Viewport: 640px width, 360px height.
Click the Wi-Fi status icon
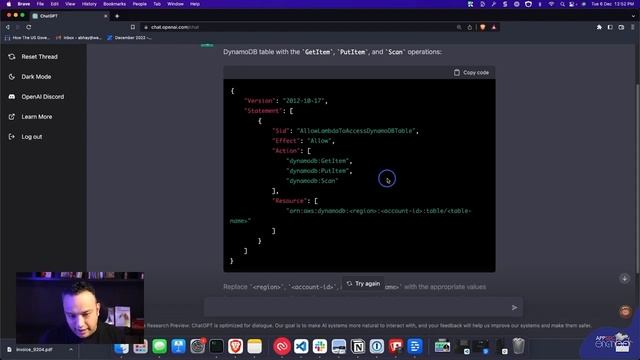pos(551,4)
